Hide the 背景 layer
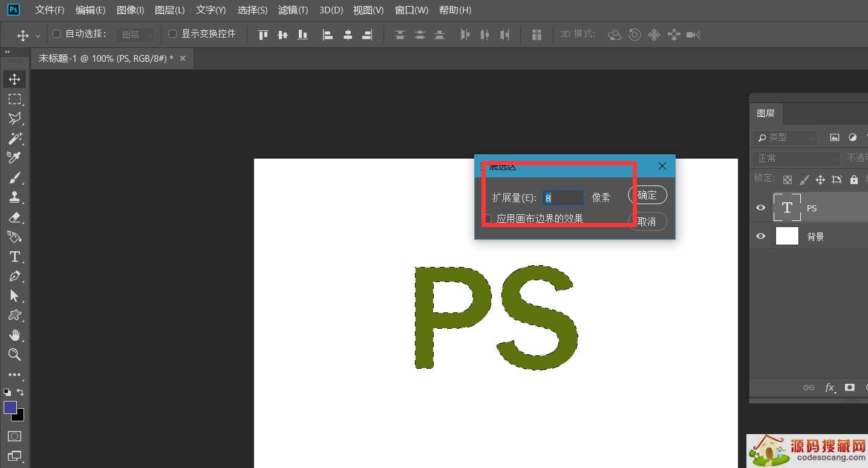The width and height of the screenshot is (868, 468). pos(761,236)
